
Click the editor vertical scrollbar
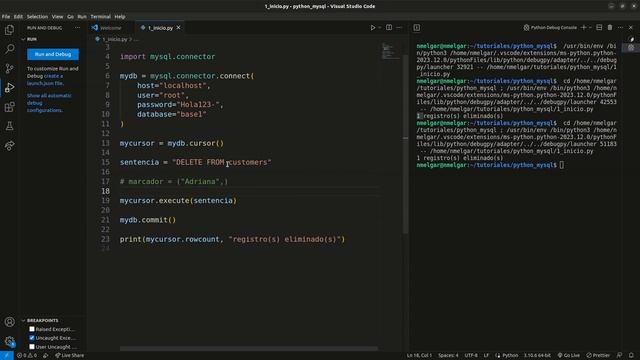tap(405, 143)
